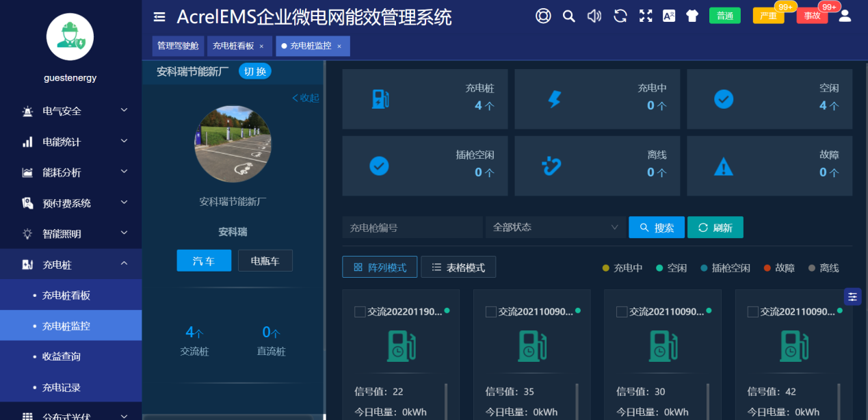Viewport: 868px width, 420px height.
Task: Open the language translation icon
Action: click(x=669, y=16)
